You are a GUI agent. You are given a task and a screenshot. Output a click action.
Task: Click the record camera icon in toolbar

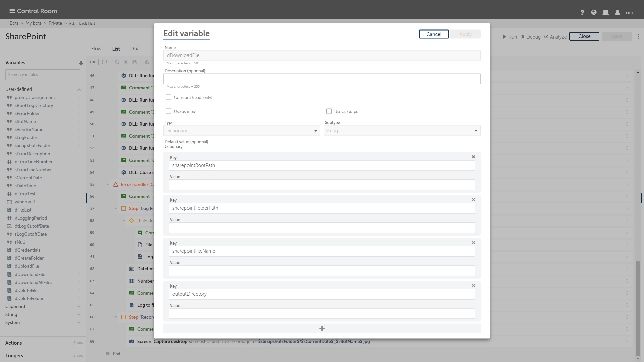click(92, 62)
